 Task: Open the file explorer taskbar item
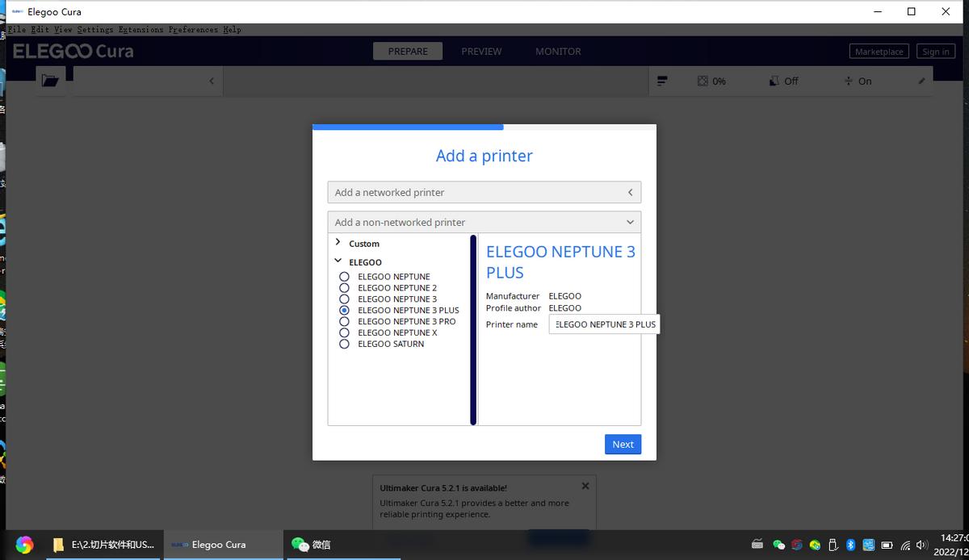[103, 545]
